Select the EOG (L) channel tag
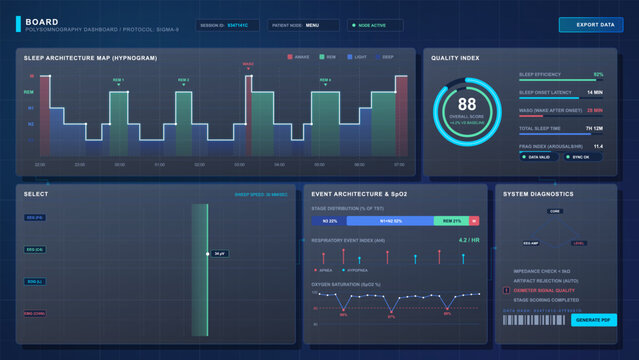This screenshot has height=360, width=639. (35, 282)
